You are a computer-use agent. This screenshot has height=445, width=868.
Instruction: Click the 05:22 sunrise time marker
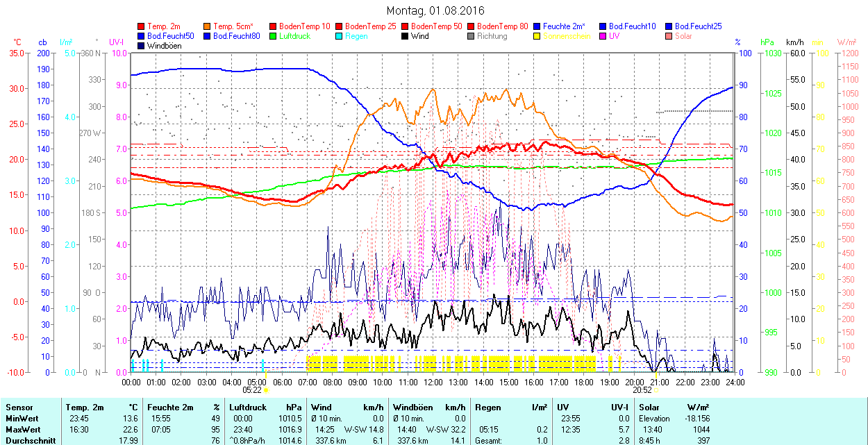pos(252,390)
